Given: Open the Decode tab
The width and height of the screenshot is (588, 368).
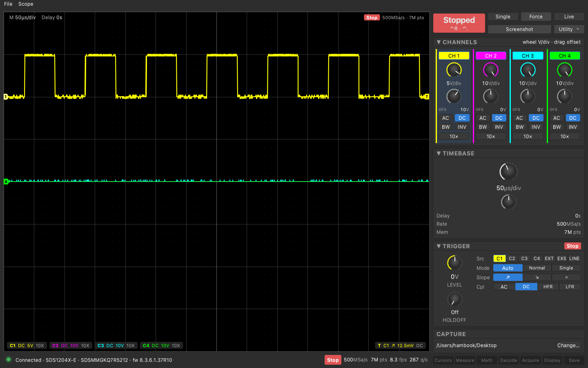Looking at the screenshot, I should 509,360.
